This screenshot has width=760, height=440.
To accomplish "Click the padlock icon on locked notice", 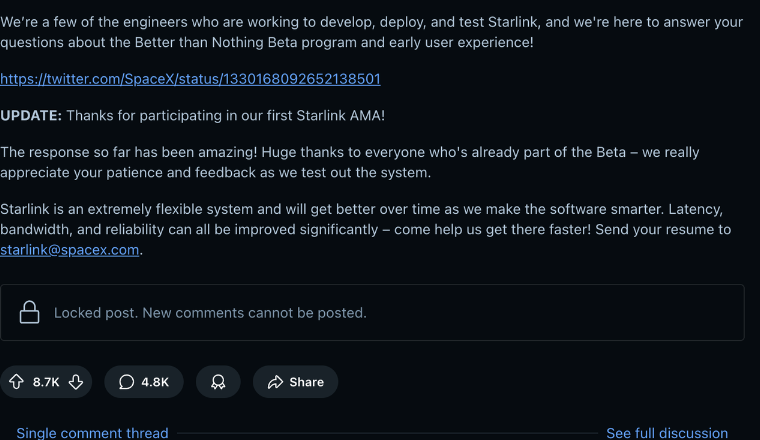I will pos(30,313).
